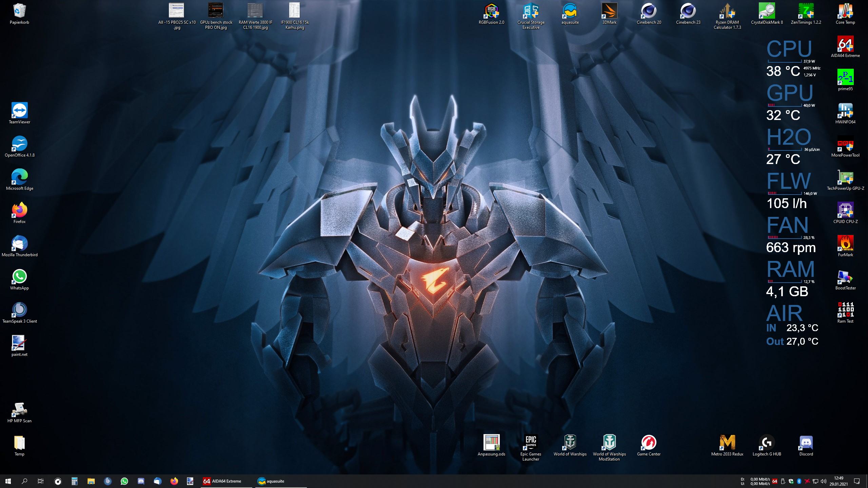Viewport: 868px width, 488px height.
Task: Open the aquasuite desktop shortcut
Action: coord(570,14)
